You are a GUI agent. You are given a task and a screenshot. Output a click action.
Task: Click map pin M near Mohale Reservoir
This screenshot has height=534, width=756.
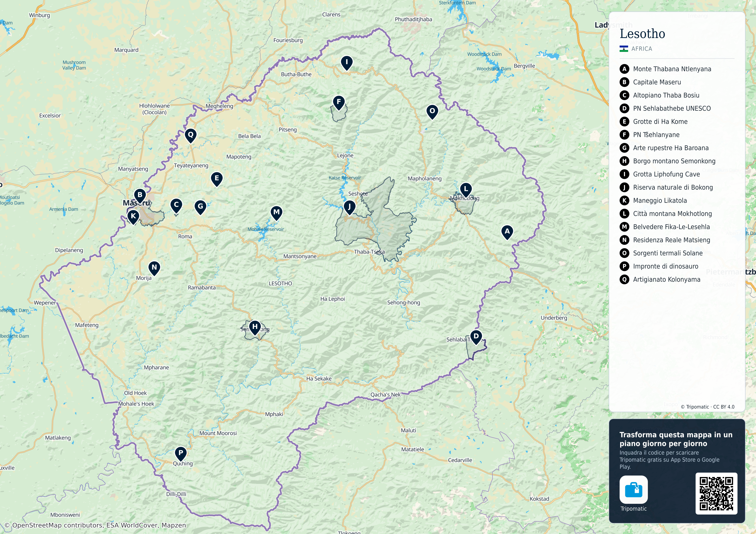277,213
